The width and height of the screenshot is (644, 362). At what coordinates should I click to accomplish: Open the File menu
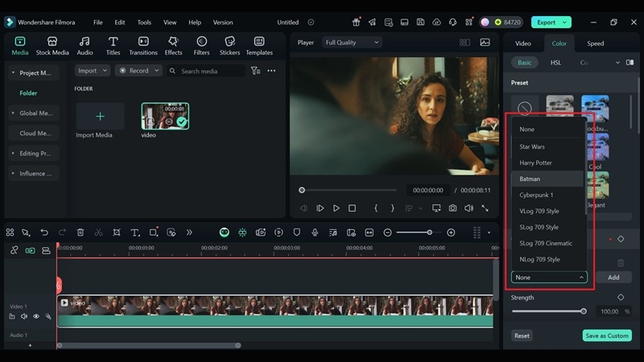[x=97, y=23]
